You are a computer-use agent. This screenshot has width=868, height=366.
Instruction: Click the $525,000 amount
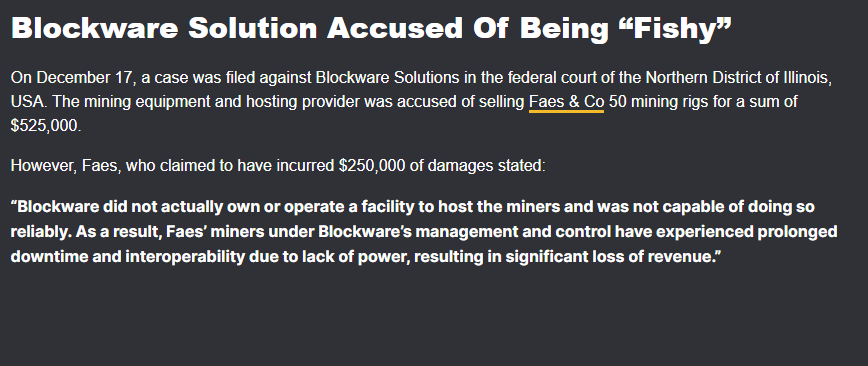pyautogui.click(x=45, y=126)
